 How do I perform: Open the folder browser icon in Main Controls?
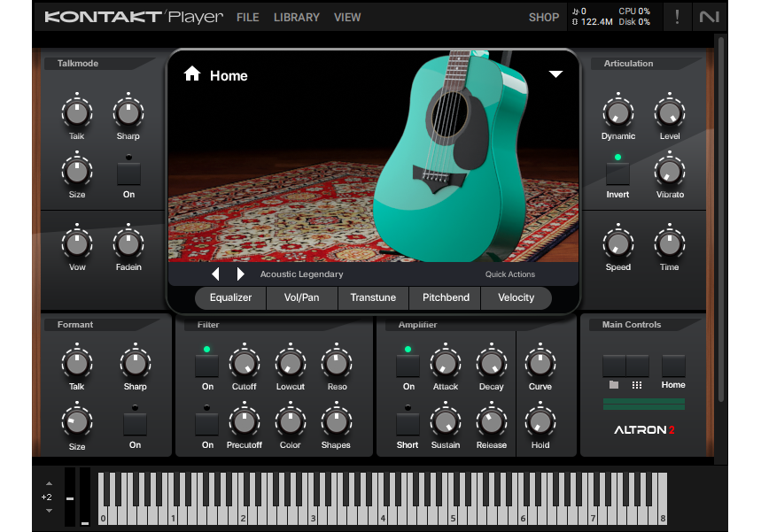(614, 385)
